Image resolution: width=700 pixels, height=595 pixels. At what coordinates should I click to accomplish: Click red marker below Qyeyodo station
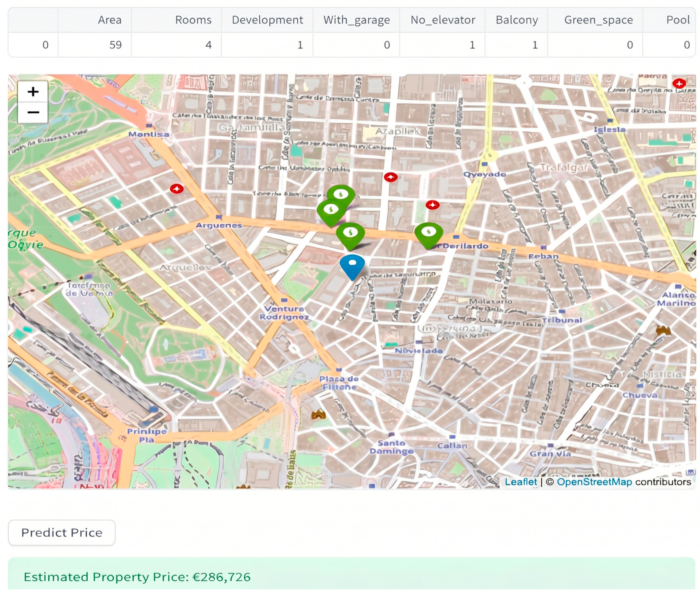432,205
